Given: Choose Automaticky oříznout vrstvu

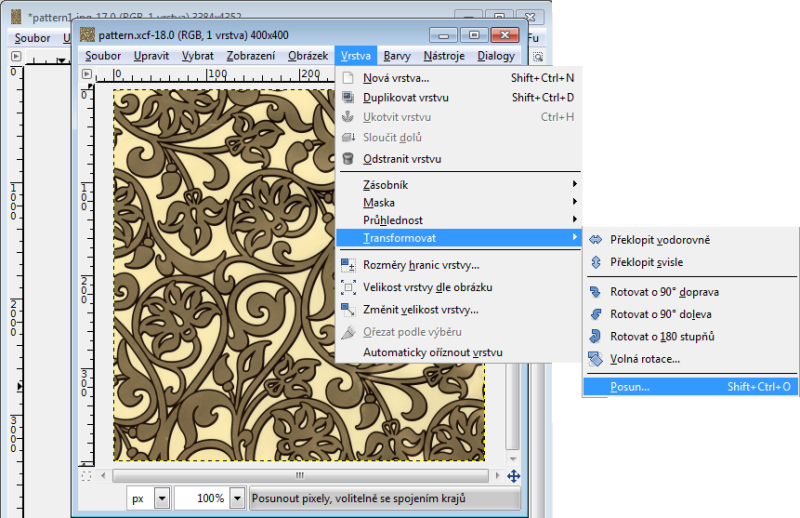Looking at the screenshot, I should pyautogui.click(x=432, y=352).
